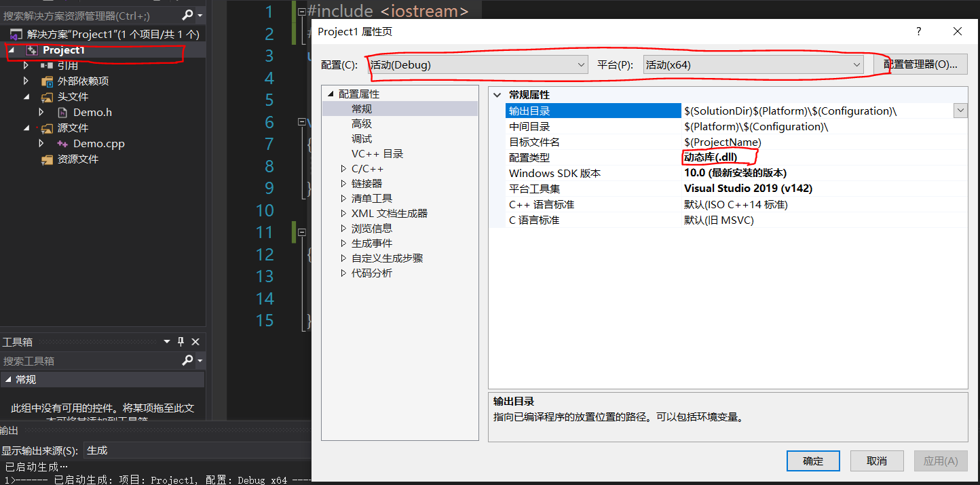The height and width of the screenshot is (485, 980).
Task: Click the Windows SDK 版本 property name
Action: pyautogui.click(x=555, y=174)
